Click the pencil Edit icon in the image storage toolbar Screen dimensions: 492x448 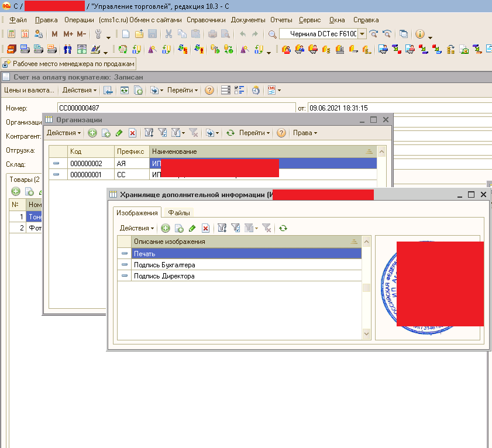pyautogui.click(x=192, y=228)
